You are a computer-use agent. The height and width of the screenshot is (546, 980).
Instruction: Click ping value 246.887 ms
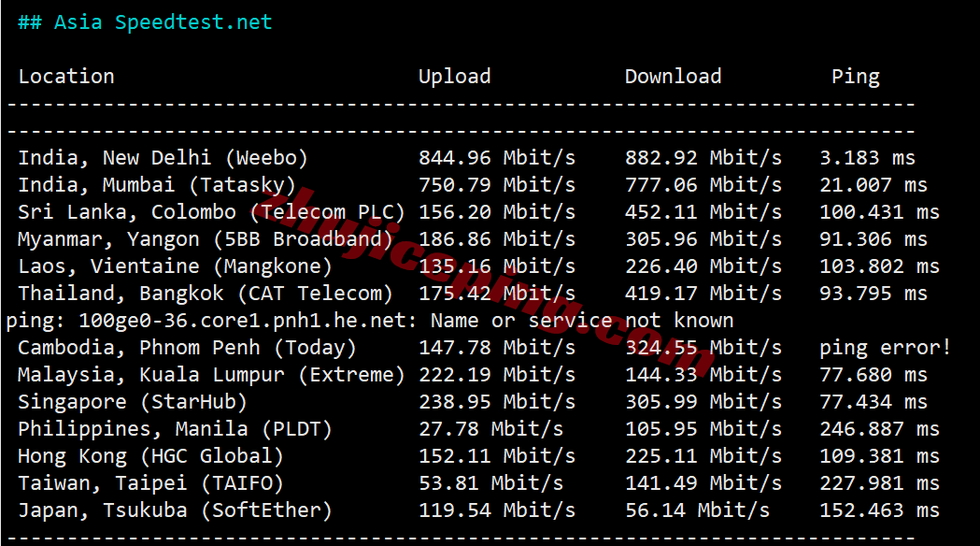879,429
